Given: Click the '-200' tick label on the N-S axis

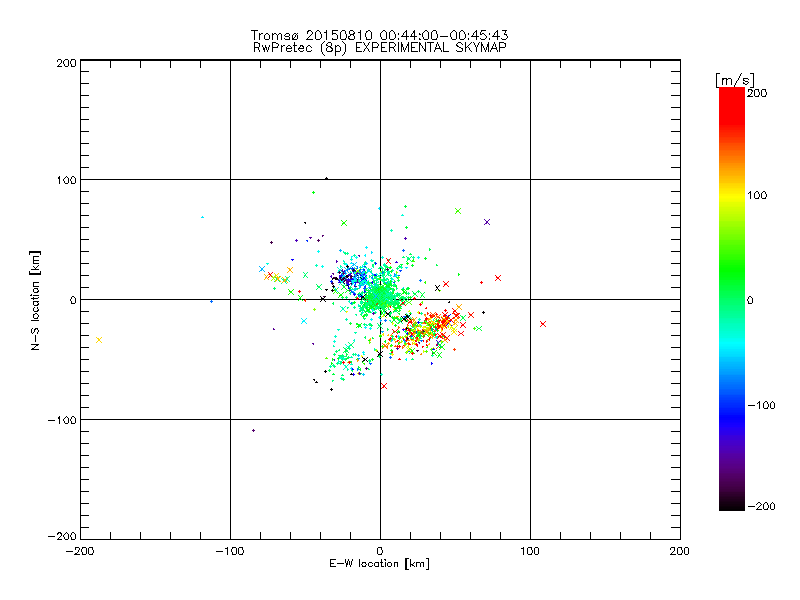Looking at the screenshot, I should tap(62, 536).
